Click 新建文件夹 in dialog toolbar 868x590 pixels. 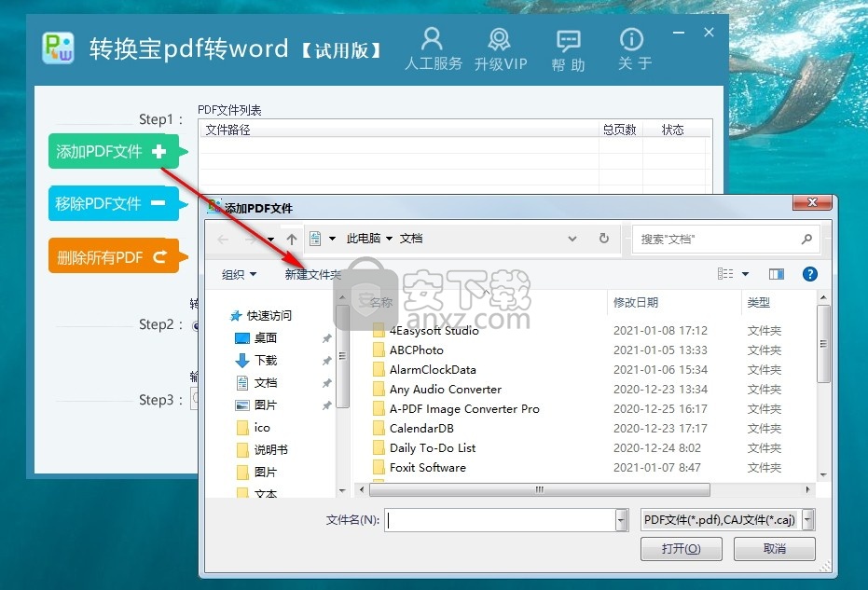(312, 274)
